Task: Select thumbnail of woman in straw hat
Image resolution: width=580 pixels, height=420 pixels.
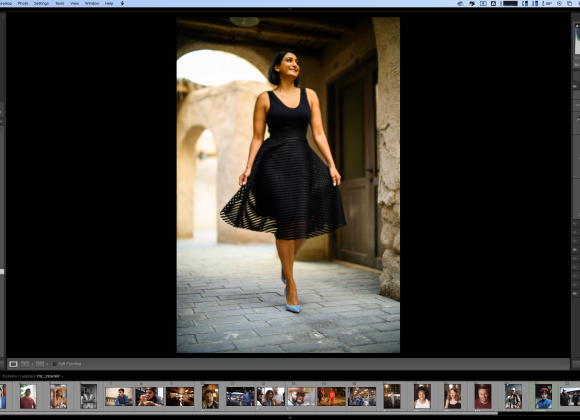Action: (58, 396)
